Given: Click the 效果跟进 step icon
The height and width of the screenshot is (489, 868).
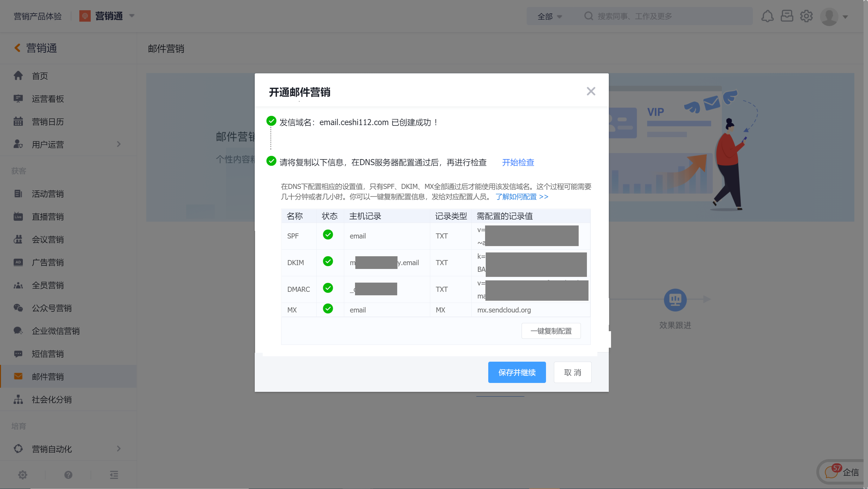Looking at the screenshot, I should click(x=675, y=299).
